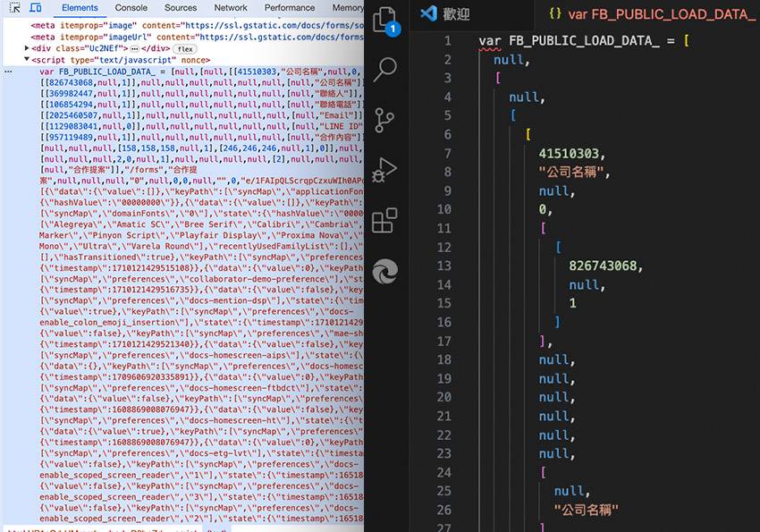
Task: Click the null value on editor line 20
Action: click(x=553, y=397)
